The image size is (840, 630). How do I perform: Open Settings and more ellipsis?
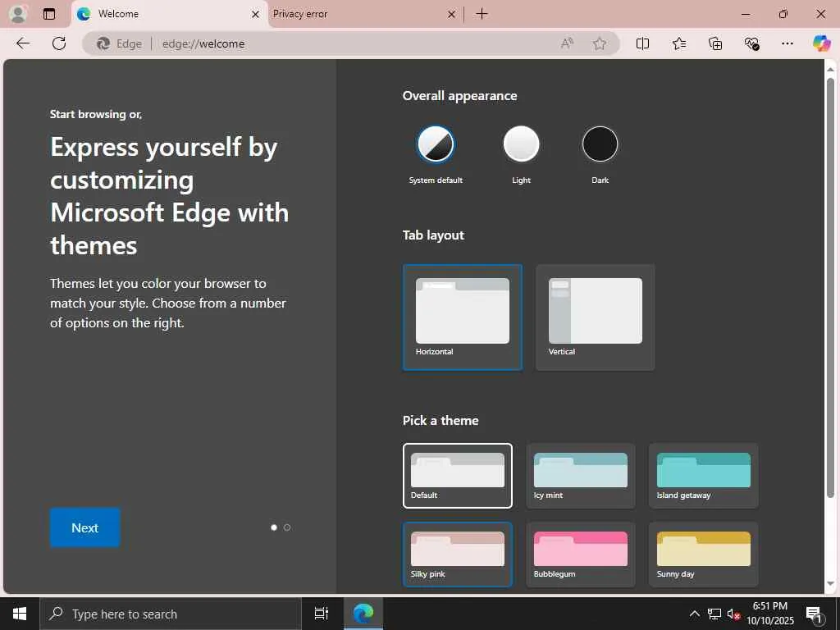click(x=787, y=43)
